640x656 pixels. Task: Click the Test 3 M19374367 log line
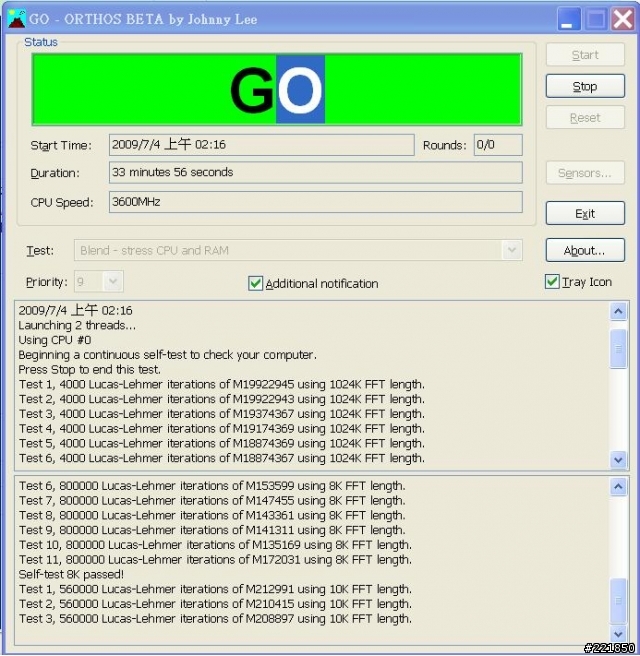(222, 414)
